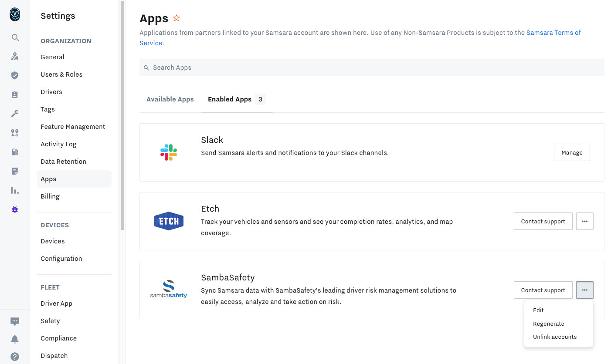The height and width of the screenshot is (364, 611).
Task: Open the map/fleet overview icon
Action: pos(15,56)
